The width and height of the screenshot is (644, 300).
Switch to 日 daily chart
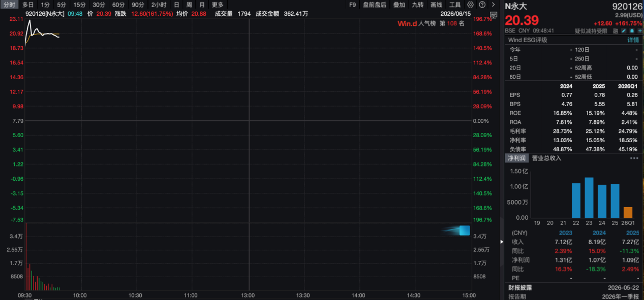click(176, 5)
